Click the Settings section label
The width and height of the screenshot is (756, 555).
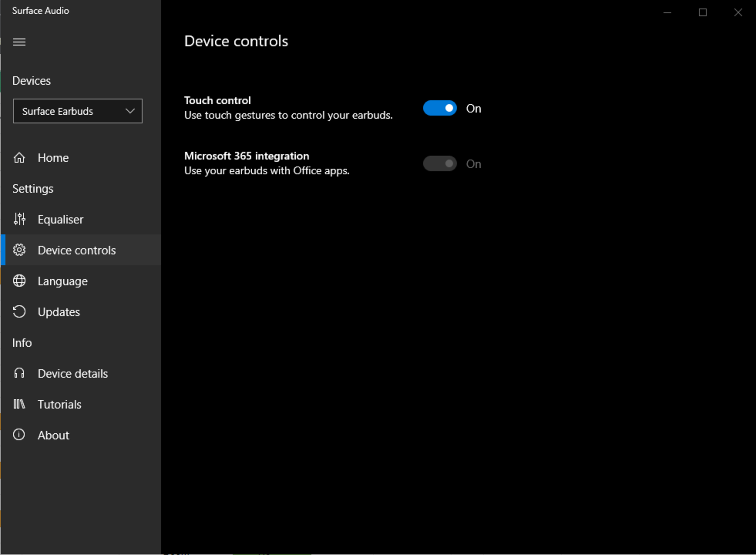click(33, 189)
